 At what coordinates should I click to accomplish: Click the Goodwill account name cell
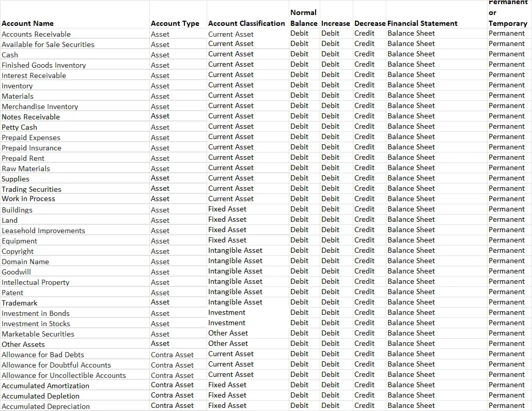click(17, 272)
